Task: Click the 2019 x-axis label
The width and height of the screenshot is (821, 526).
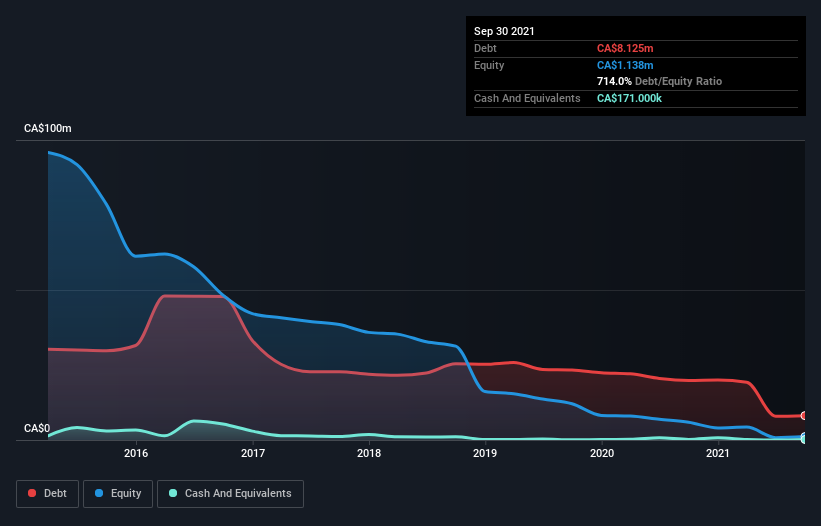Action: click(x=485, y=453)
